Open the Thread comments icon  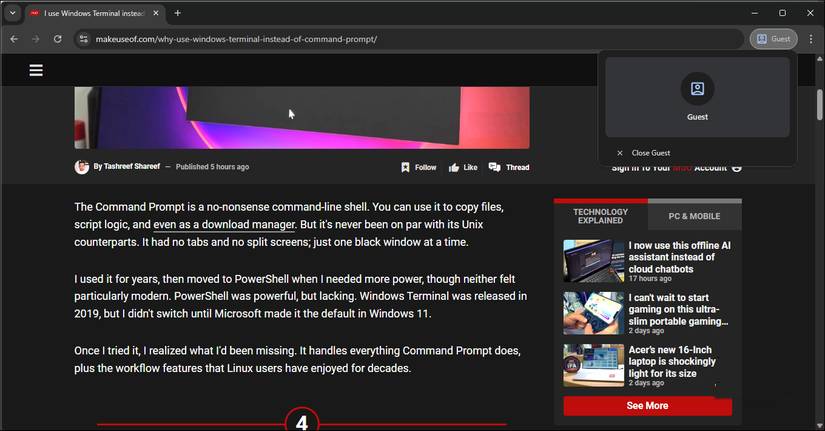(x=494, y=167)
